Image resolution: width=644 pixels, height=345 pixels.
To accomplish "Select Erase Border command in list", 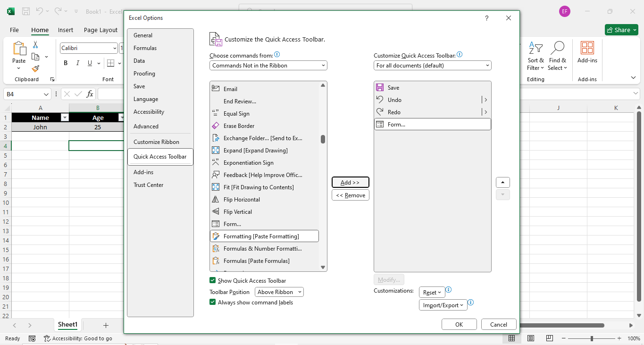I will point(239,126).
